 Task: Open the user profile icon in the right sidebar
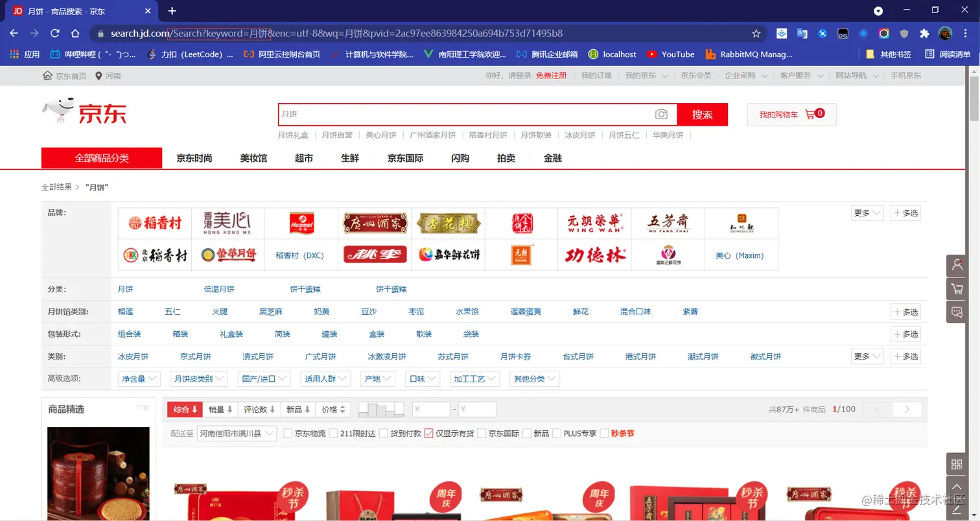[957, 265]
